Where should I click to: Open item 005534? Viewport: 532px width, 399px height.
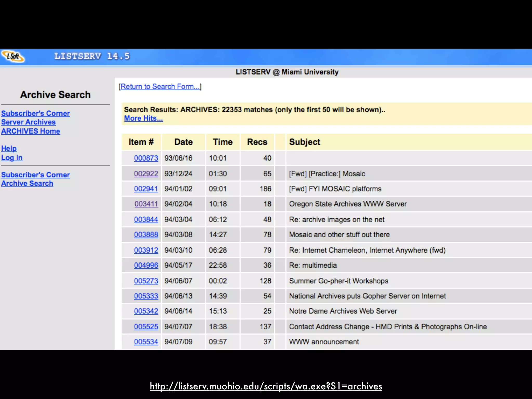(146, 342)
